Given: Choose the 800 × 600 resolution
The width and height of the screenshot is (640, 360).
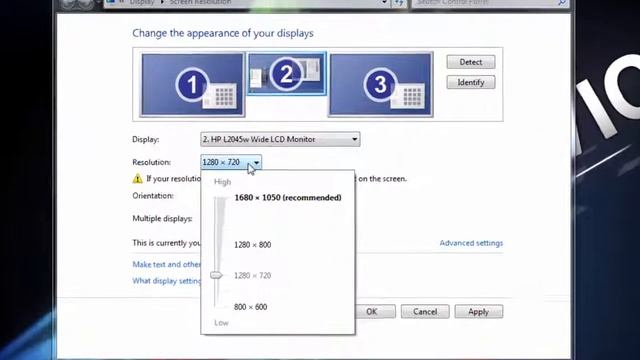Looking at the screenshot, I should [x=250, y=307].
